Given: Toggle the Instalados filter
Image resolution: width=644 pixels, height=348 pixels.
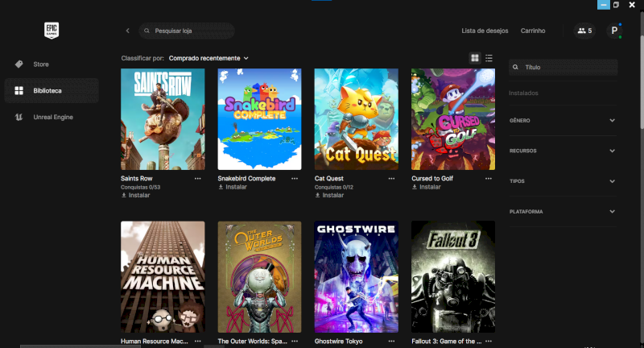Looking at the screenshot, I should click(x=523, y=93).
